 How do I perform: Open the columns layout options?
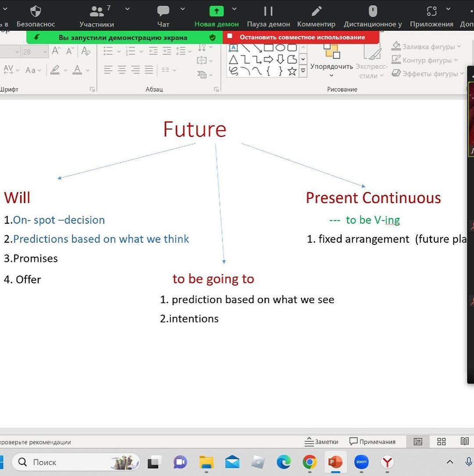pyautogui.click(x=169, y=70)
